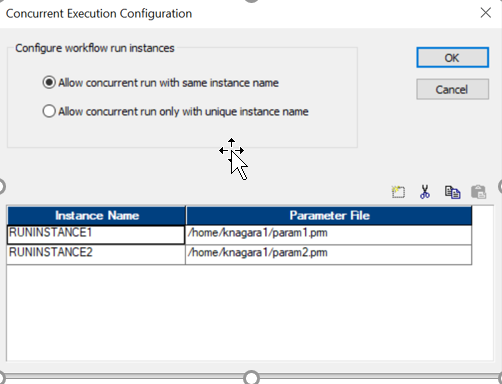
Task: Click the Cancel button
Action: [452, 89]
